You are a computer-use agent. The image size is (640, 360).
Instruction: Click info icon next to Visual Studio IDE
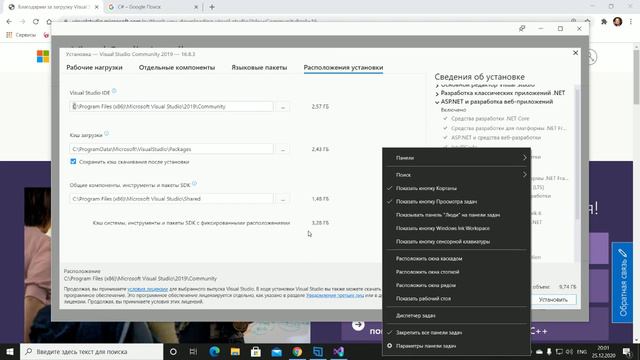click(114, 91)
